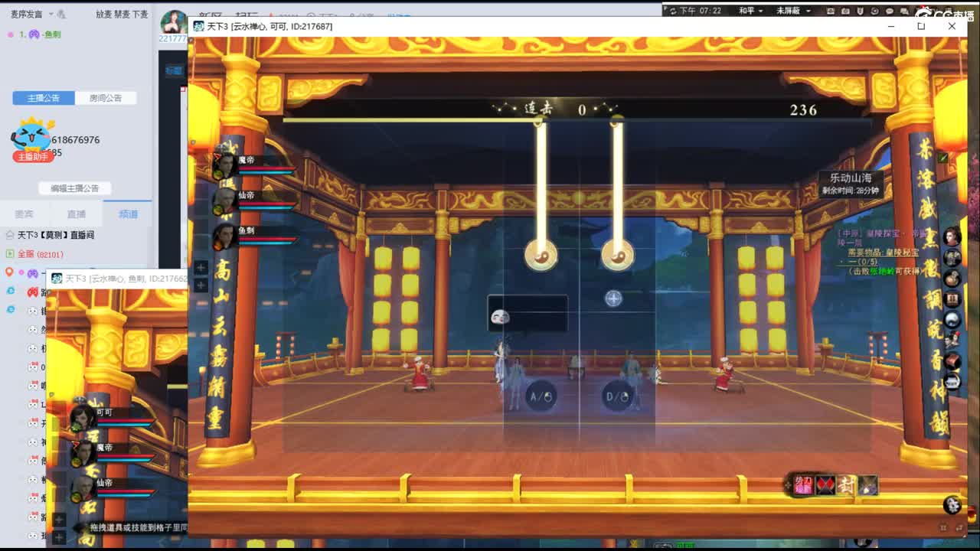Select 仙帝 party member portrait
The width and height of the screenshot is (980, 551).
tap(224, 199)
